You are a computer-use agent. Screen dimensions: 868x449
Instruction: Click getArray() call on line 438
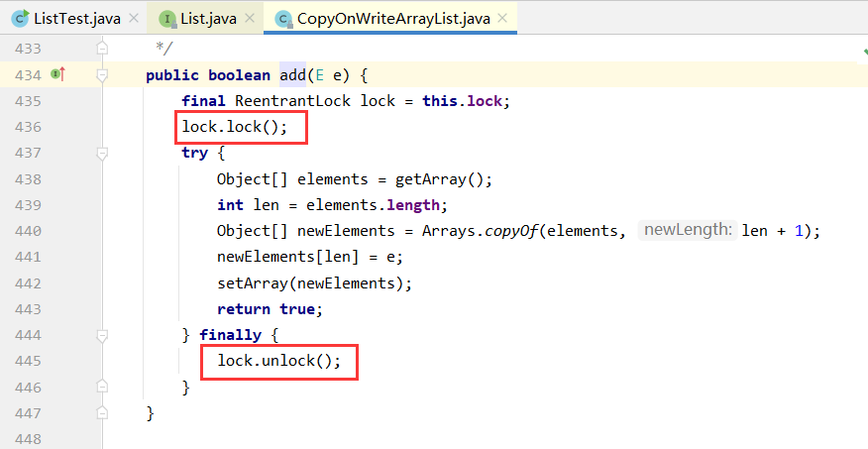tap(443, 179)
